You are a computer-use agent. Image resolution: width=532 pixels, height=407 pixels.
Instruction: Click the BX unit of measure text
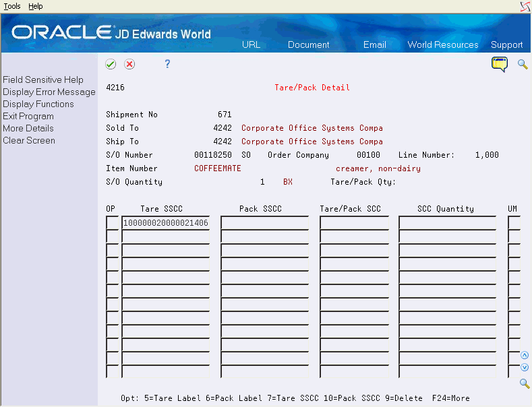click(x=288, y=182)
